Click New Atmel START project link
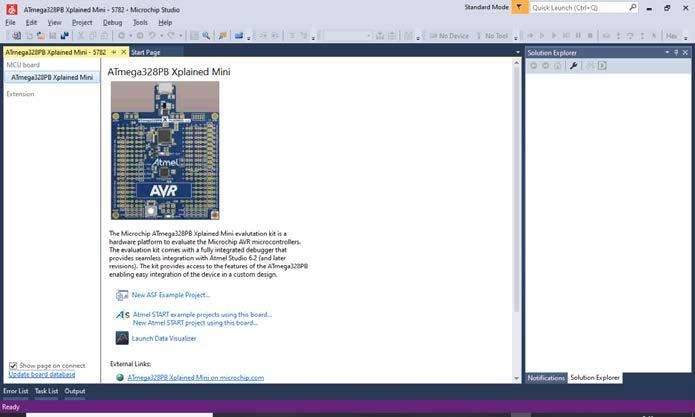The image size is (695, 417). [195, 323]
